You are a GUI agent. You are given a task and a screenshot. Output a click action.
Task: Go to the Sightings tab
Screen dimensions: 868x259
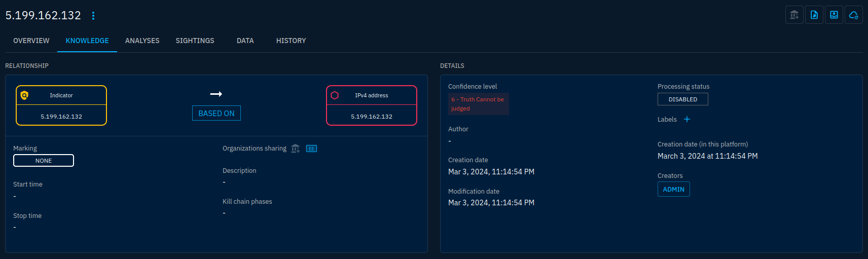[195, 41]
